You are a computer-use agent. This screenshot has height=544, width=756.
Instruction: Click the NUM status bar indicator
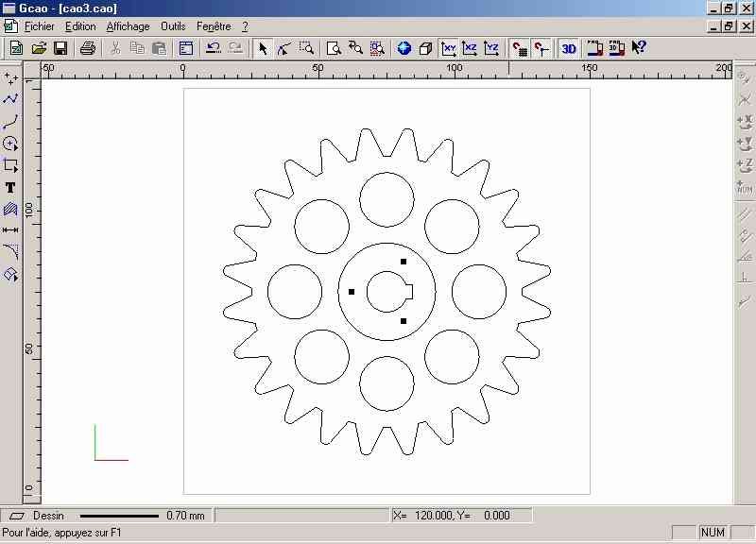(x=713, y=533)
